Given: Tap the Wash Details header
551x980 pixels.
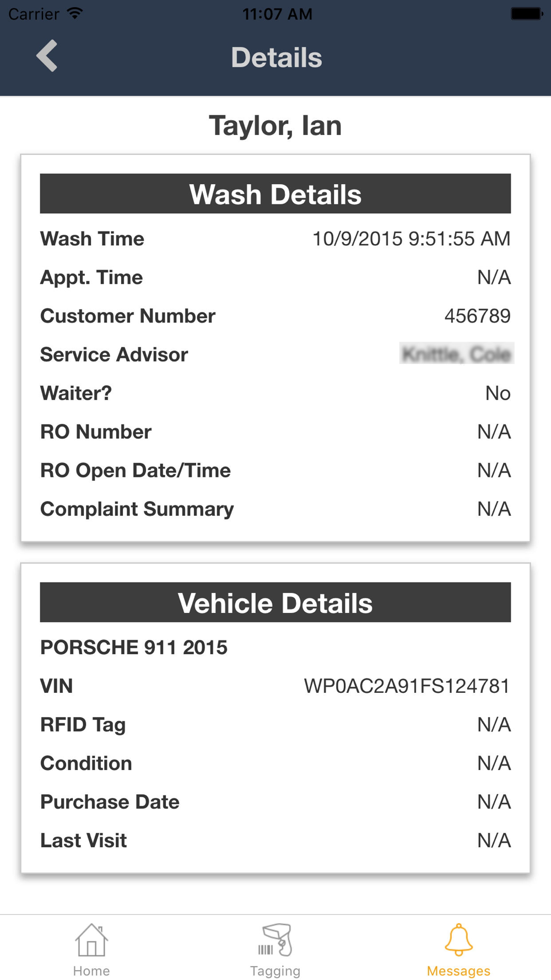Looking at the screenshot, I should 275,194.
